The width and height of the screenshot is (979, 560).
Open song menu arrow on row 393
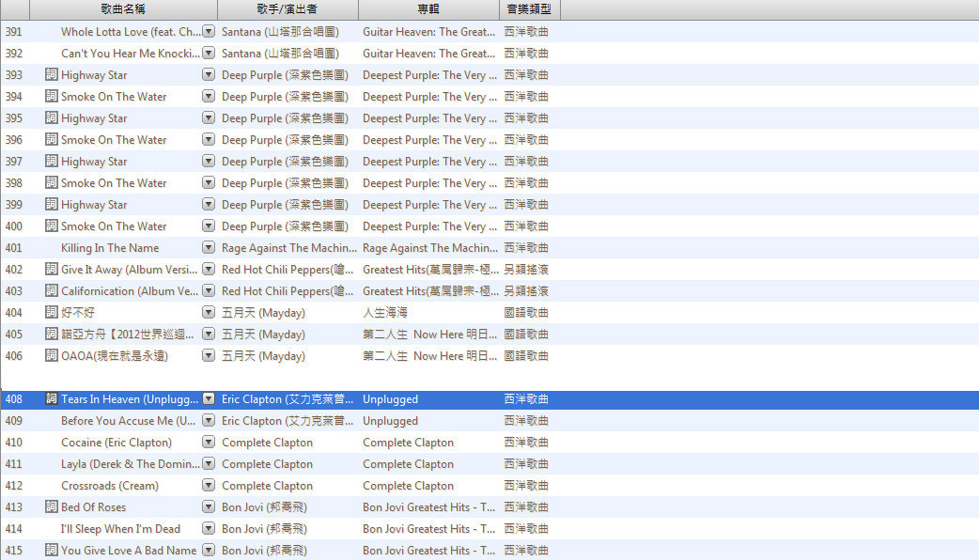(x=209, y=75)
